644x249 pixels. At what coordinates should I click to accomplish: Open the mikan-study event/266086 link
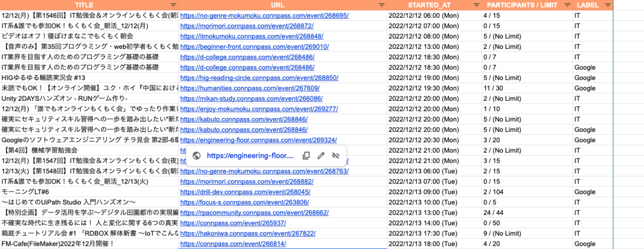tap(252, 98)
